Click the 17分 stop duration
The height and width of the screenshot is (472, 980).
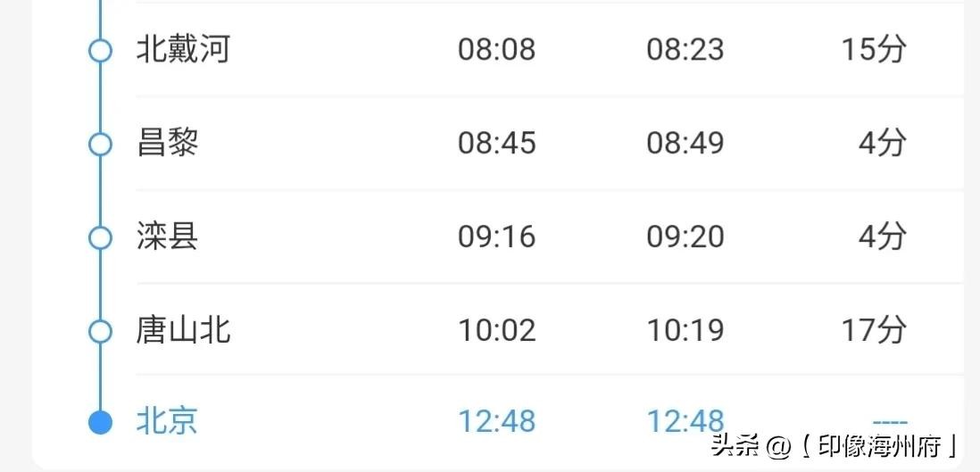point(874,330)
